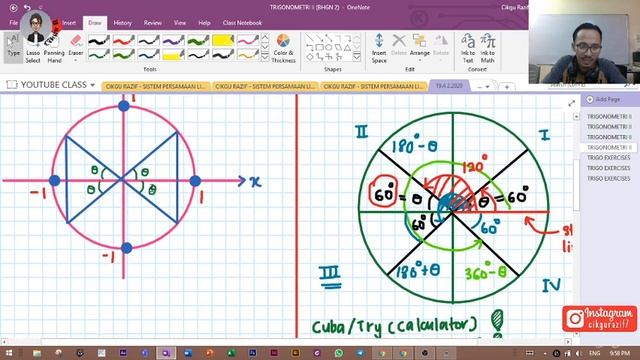Expand page to full view
Image resolution: width=640 pixels, height=360 pixels.
[571, 103]
